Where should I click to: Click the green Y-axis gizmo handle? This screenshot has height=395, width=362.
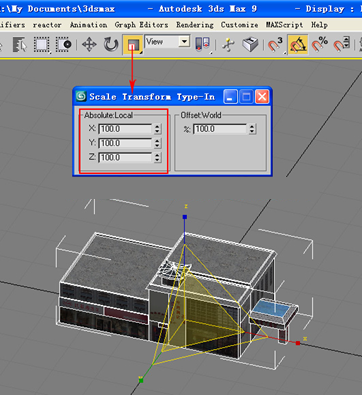point(141,380)
